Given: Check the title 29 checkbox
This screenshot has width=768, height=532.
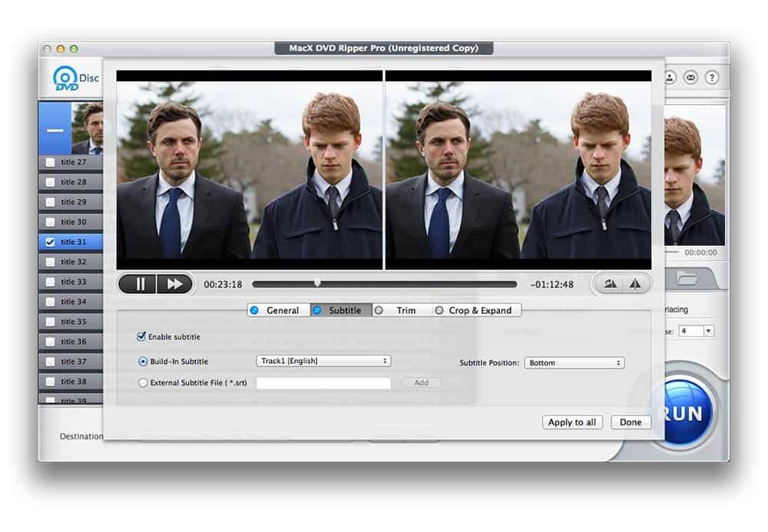Looking at the screenshot, I should (x=51, y=202).
